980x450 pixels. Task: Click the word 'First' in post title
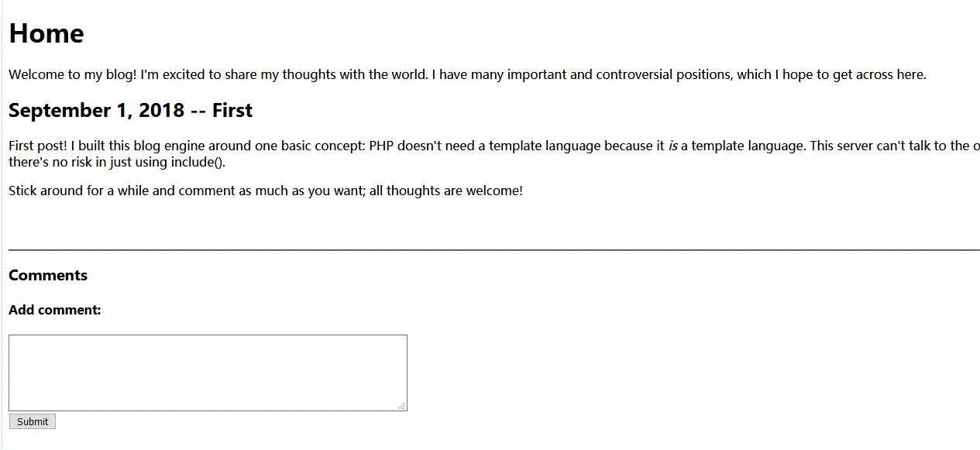point(232,111)
